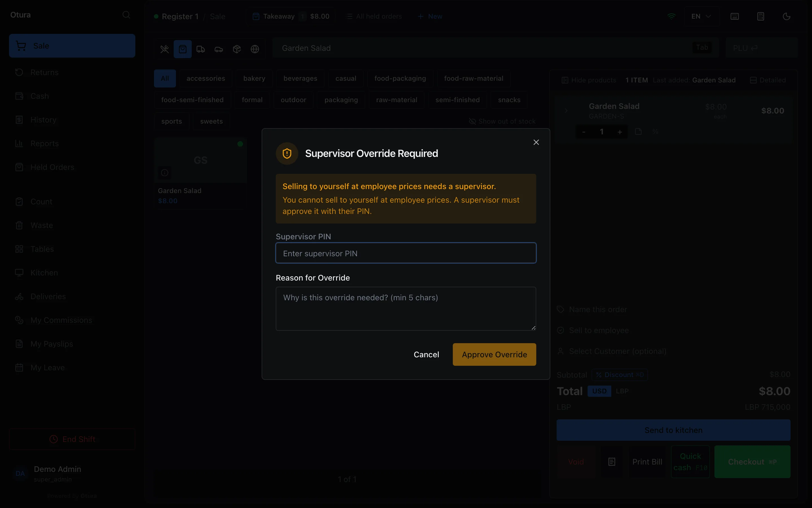
Task: Open My Leave in sidebar
Action: [72, 367]
